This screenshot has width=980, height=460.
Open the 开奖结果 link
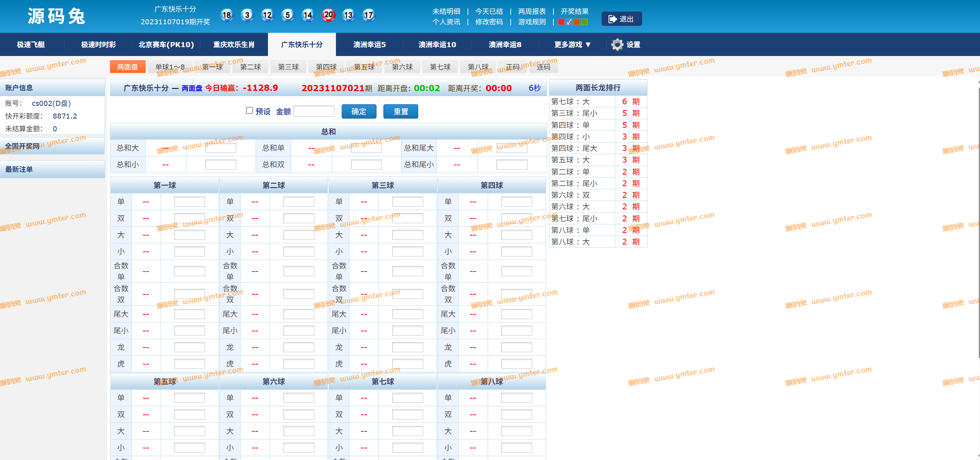pos(575,12)
